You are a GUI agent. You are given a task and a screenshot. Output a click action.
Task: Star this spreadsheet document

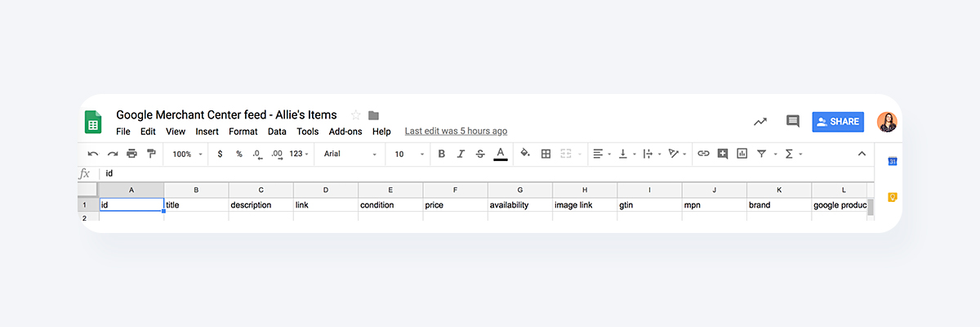(x=355, y=115)
